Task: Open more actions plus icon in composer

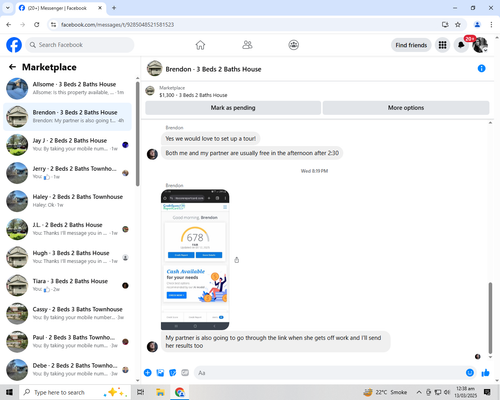Action: tap(147, 373)
